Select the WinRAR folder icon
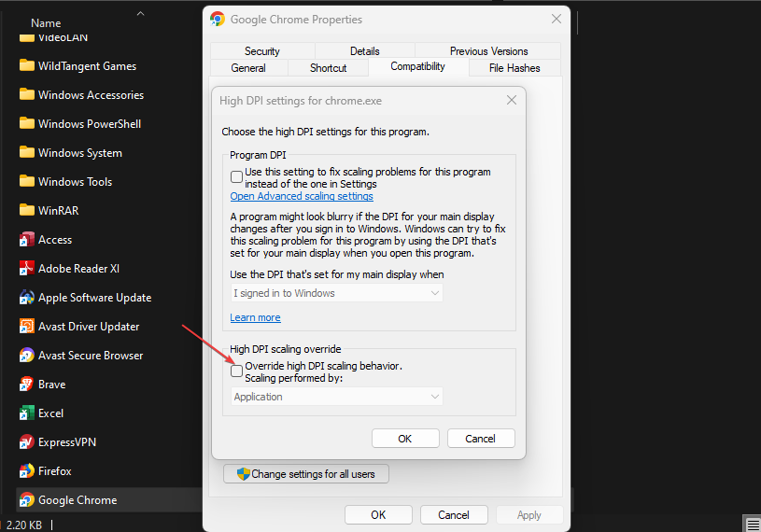The width and height of the screenshot is (761, 532). (27, 210)
